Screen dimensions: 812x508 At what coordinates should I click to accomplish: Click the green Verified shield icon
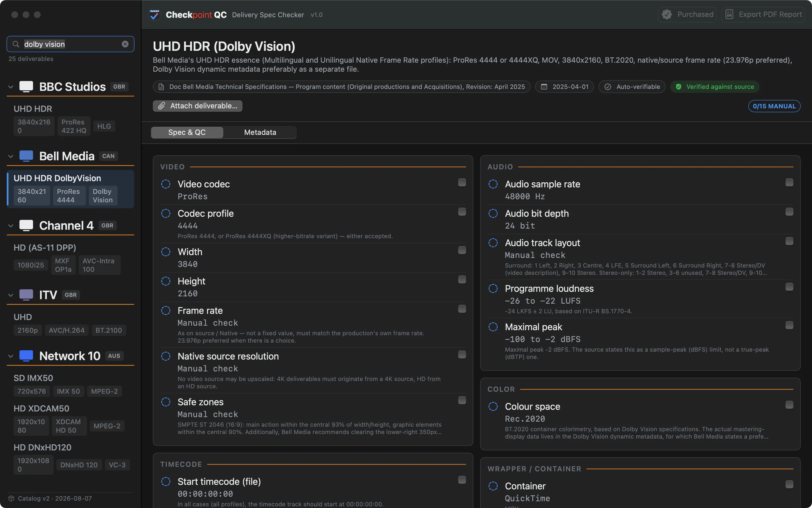click(678, 87)
